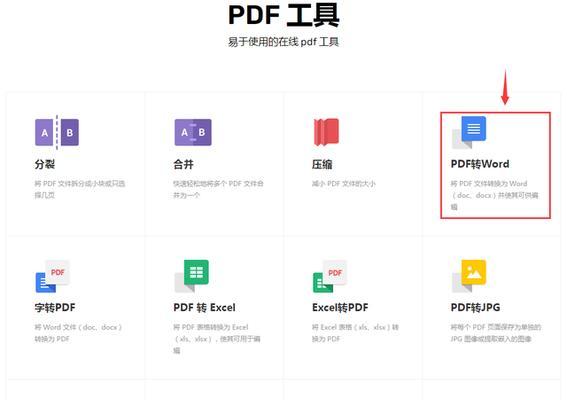Open the PDF转Word tool title

point(480,164)
